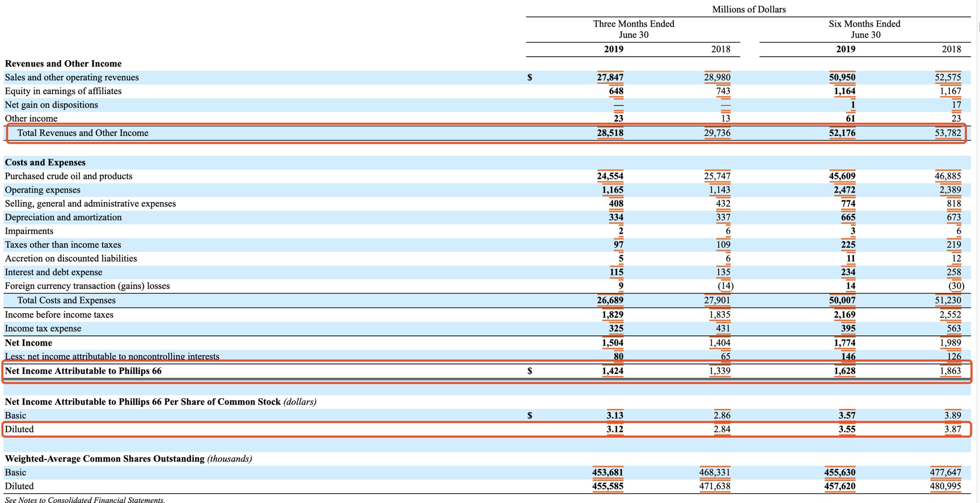Screen dimensions: 980x503
Task: Click the Total Revenues and Other Income label
Action: [x=83, y=133]
